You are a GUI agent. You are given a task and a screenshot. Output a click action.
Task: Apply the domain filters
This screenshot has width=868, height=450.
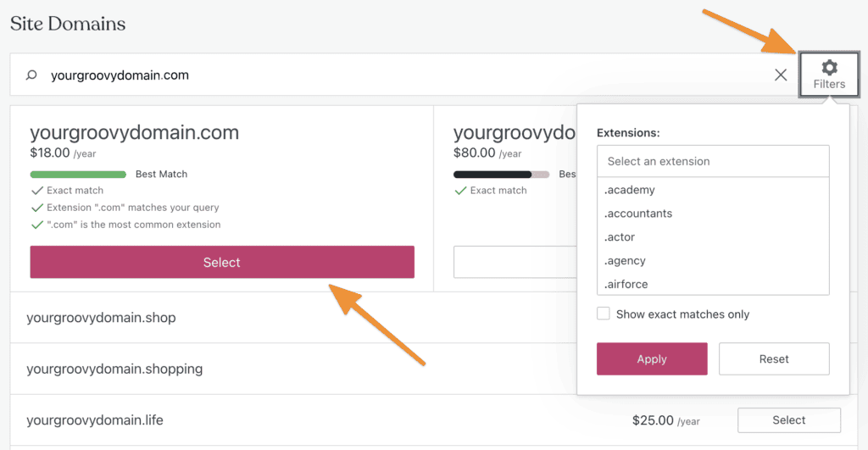652,359
